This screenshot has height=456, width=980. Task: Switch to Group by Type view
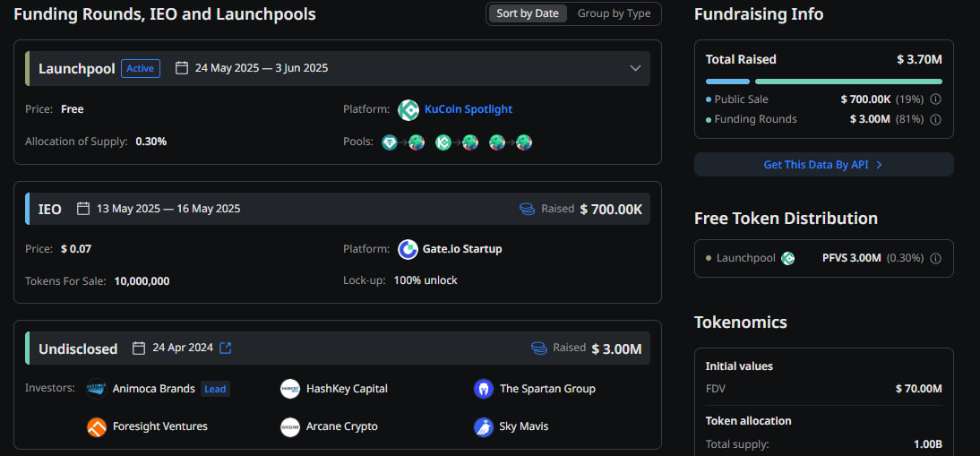[615, 13]
